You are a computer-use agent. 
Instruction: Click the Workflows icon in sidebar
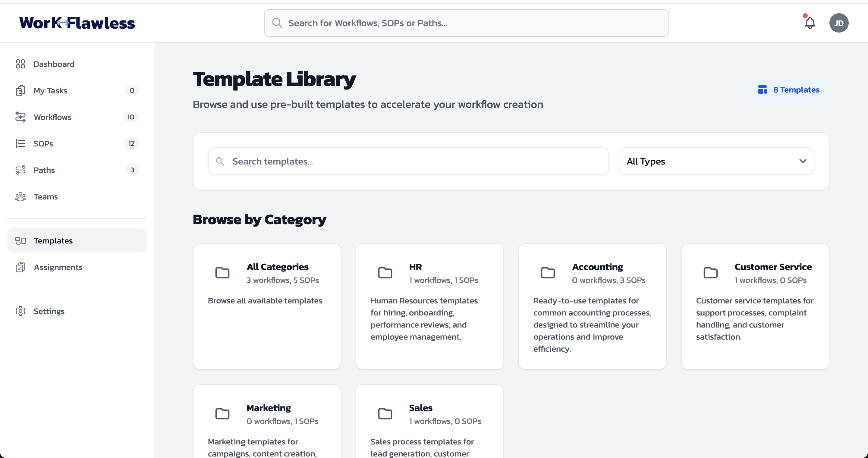click(20, 117)
